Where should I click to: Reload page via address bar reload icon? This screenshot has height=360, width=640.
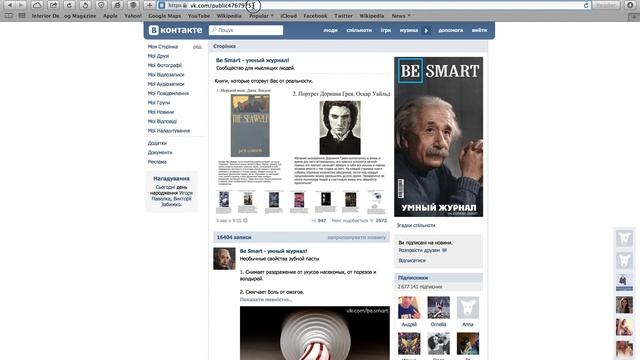pyautogui.click(x=586, y=5)
